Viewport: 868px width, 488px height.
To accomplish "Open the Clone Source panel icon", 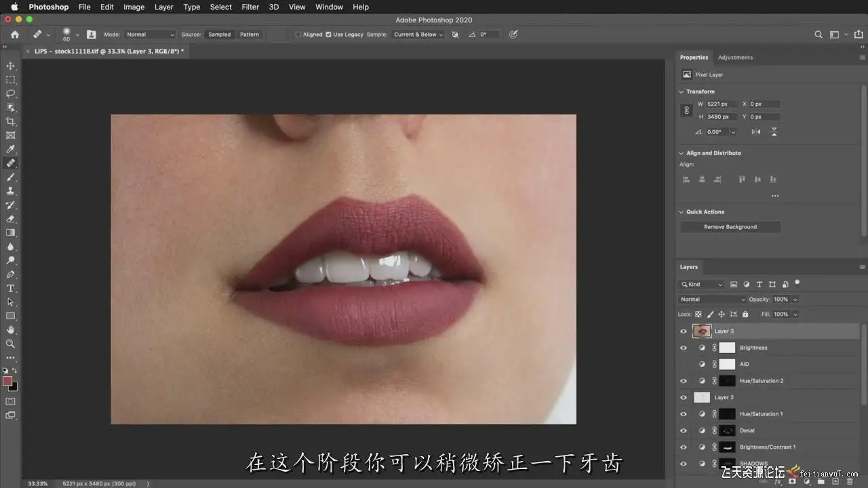I will [x=92, y=35].
